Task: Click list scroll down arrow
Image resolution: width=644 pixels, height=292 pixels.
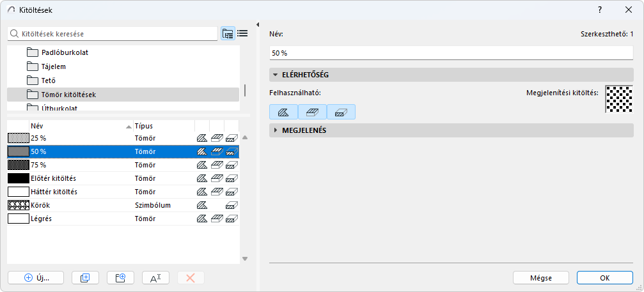Action: (245, 259)
